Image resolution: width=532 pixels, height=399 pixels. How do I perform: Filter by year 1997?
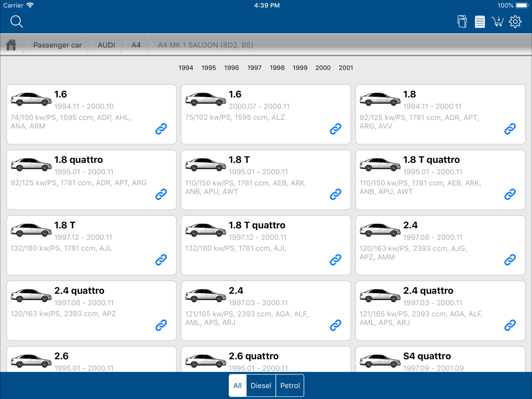click(x=254, y=68)
